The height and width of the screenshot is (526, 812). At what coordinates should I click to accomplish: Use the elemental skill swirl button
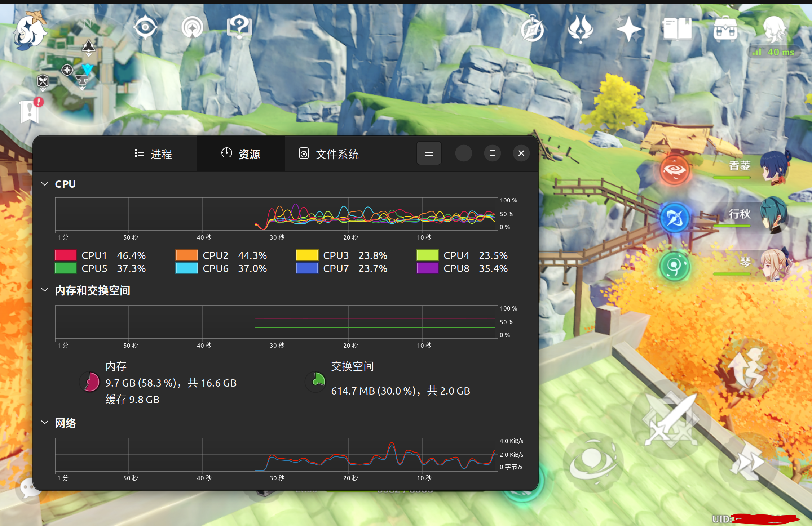pyautogui.click(x=593, y=463)
